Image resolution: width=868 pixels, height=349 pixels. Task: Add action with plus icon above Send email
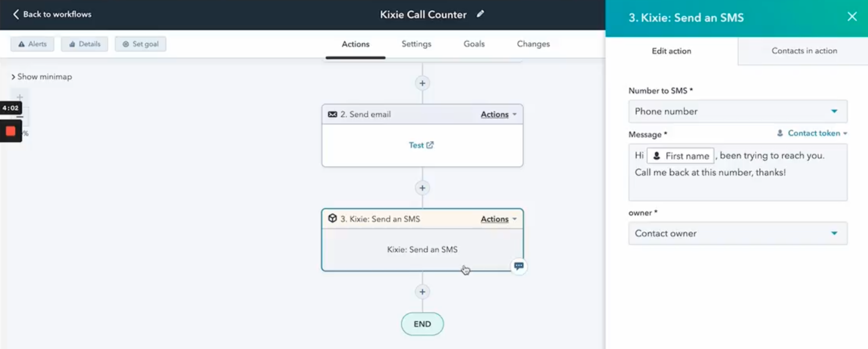click(422, 83)
